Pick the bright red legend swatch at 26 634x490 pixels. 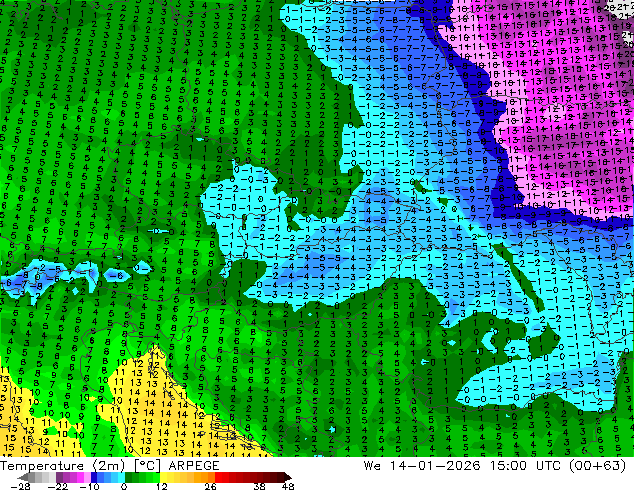218,477
